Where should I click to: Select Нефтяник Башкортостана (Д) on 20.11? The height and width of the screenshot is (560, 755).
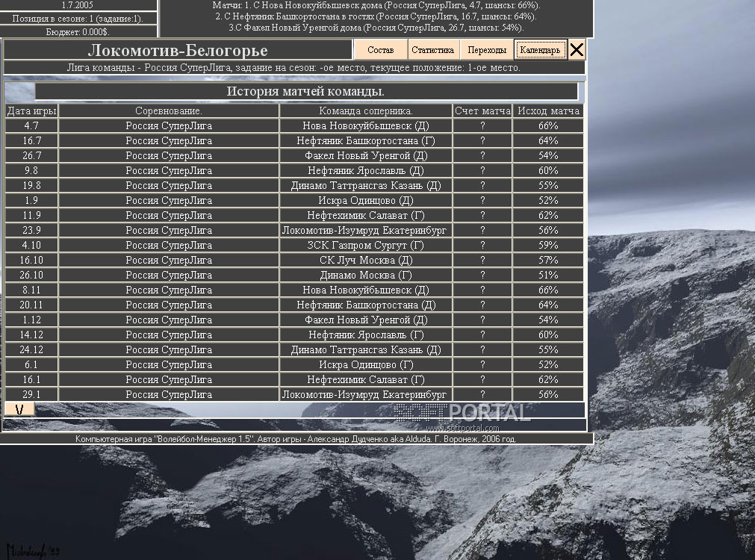(366, 305)
